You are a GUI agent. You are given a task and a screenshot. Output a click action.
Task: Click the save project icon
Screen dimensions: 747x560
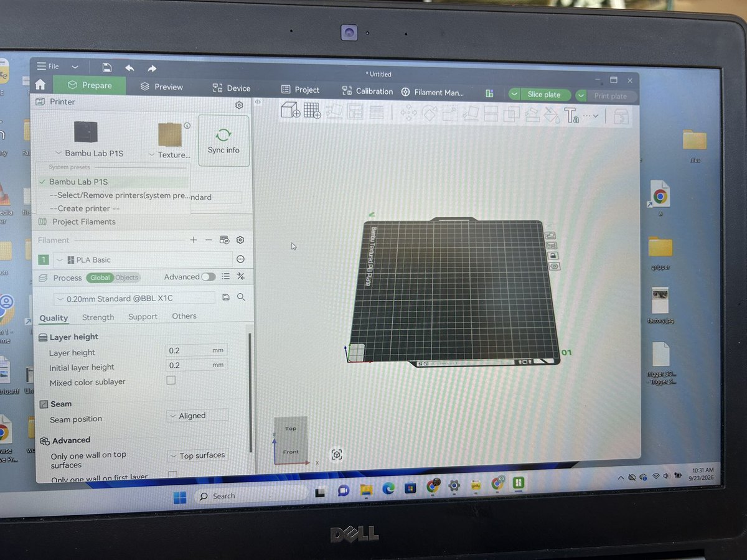[107, 67]
